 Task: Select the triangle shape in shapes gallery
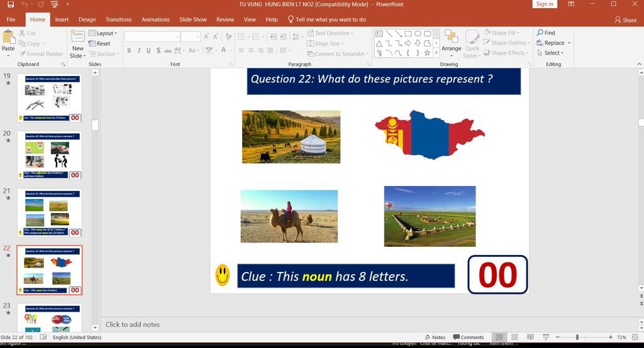coord(379,43)
